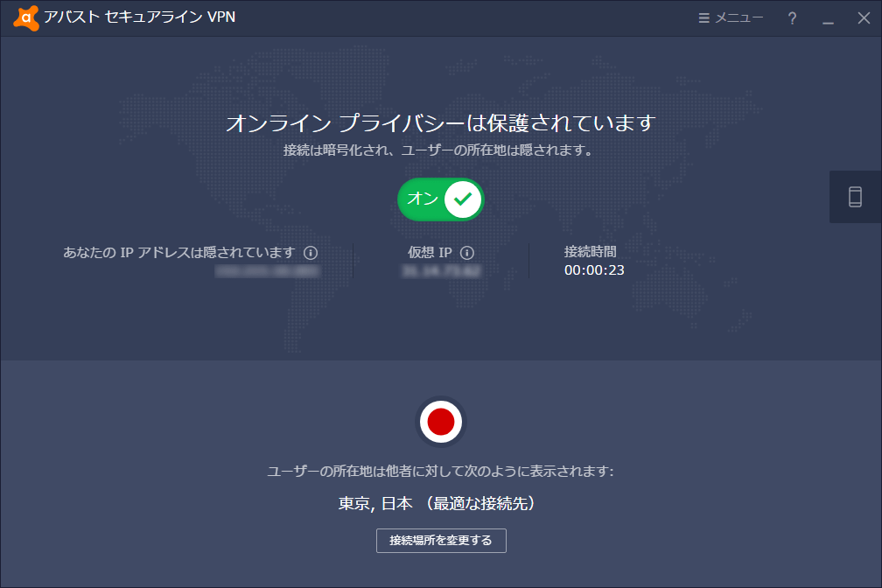The width and height of the screenshot is (882, 588).
Task: Click the ユーザーの所在地は他者に対して text line
Action: click(x=440, y=471)
